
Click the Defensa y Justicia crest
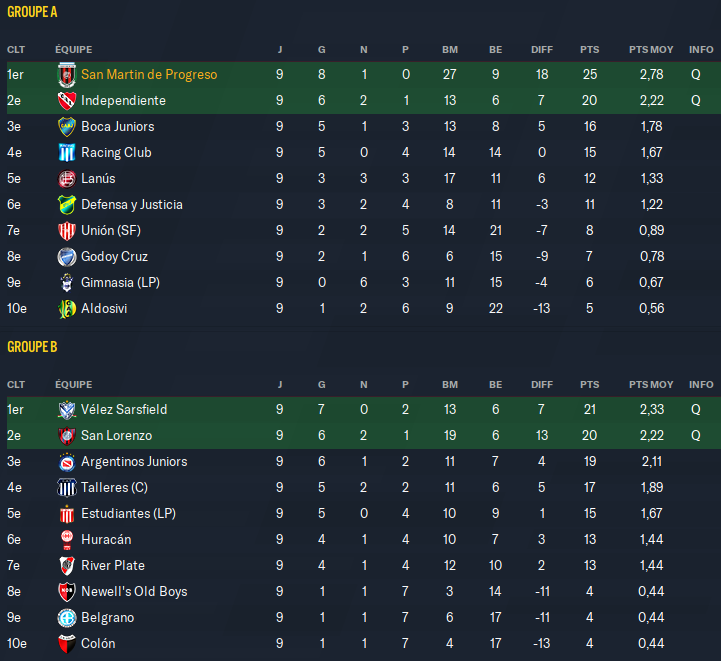[67, 205]
